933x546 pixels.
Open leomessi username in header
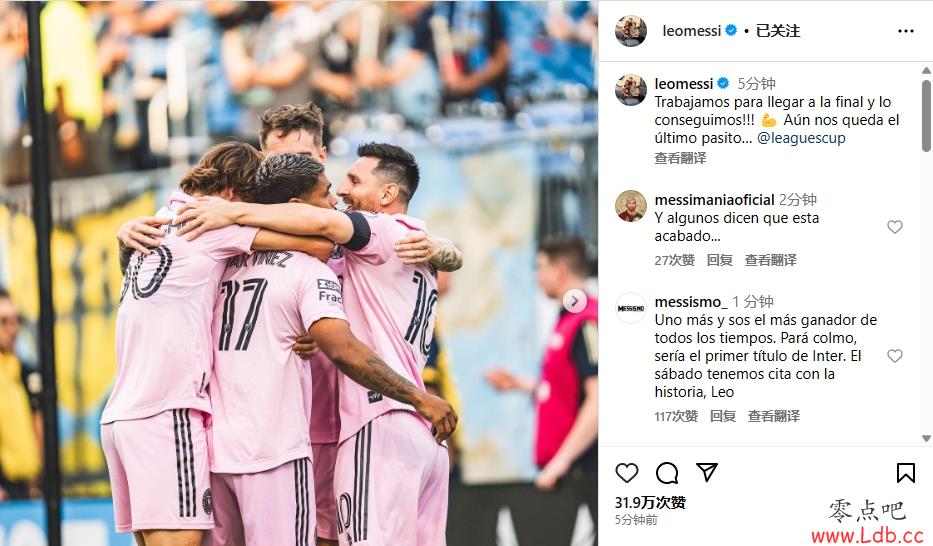point(691,31)
